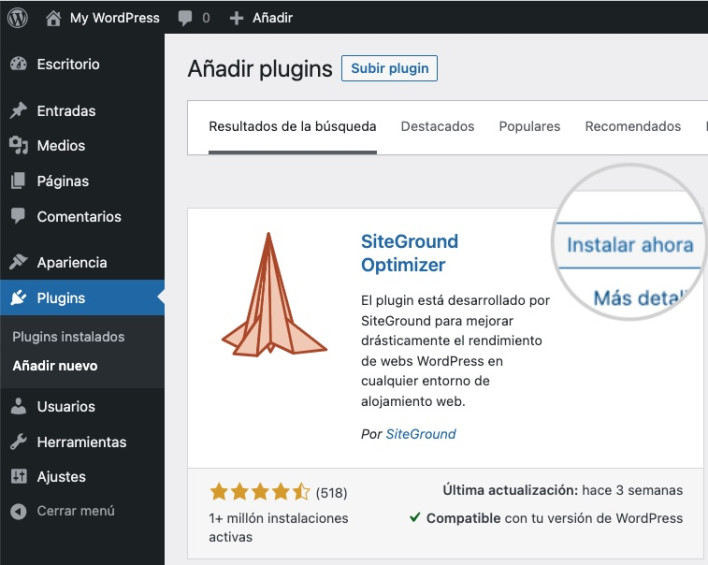
Task: Click the Herramientas wrench icon
Action: (19, 442)
